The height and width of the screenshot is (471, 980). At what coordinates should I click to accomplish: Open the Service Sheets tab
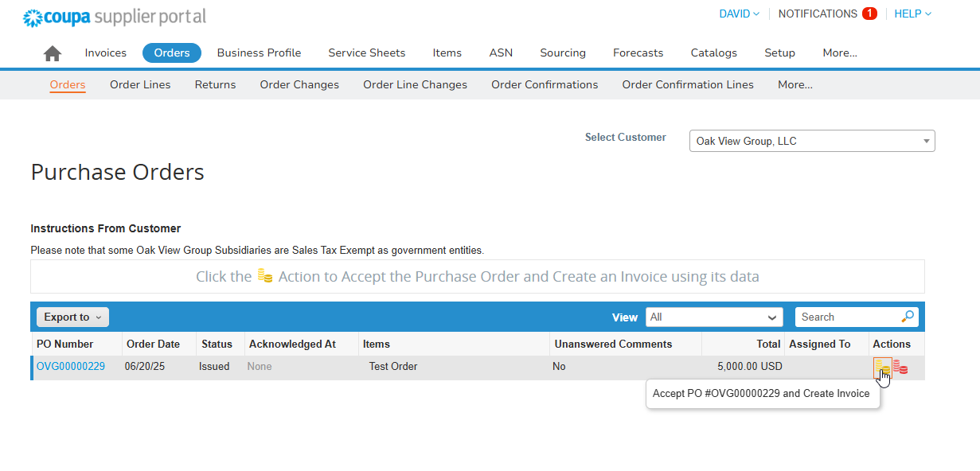[366, 53]
